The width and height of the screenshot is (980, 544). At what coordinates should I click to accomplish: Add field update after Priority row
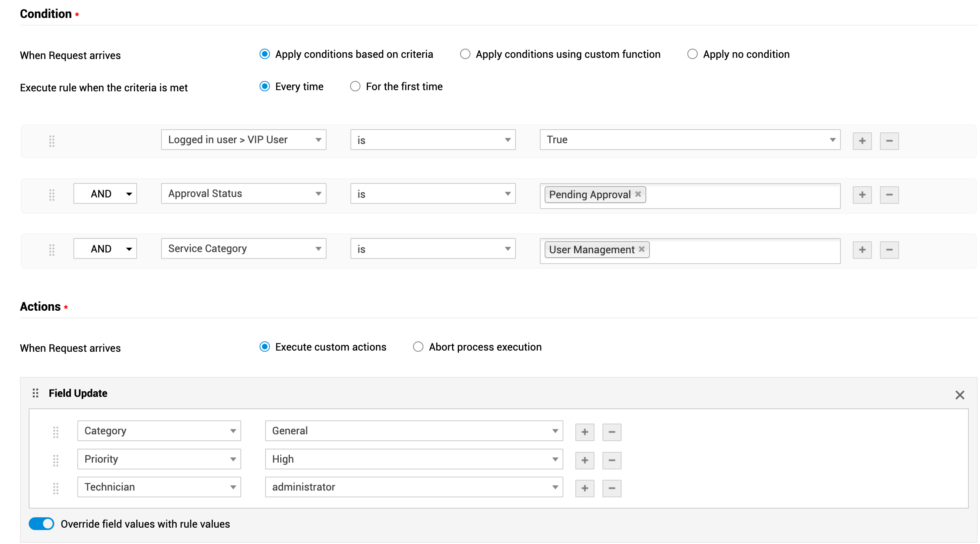point(584,460)
